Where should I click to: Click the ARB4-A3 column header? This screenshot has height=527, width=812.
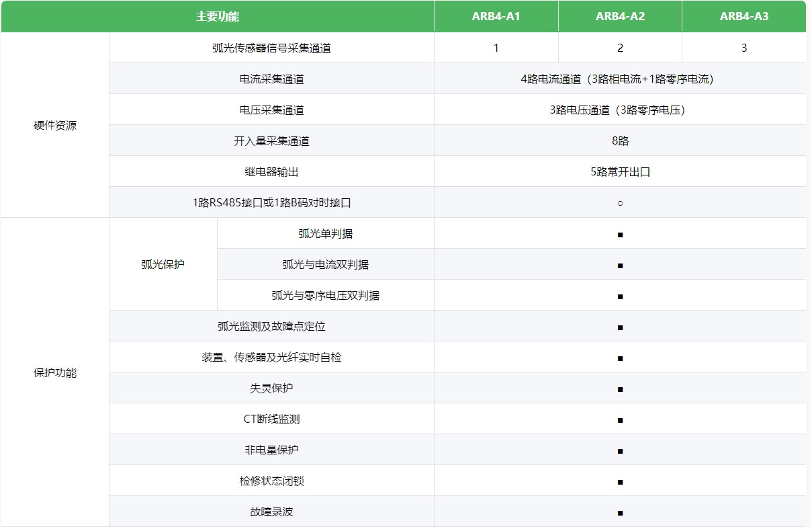coord(743,16)
